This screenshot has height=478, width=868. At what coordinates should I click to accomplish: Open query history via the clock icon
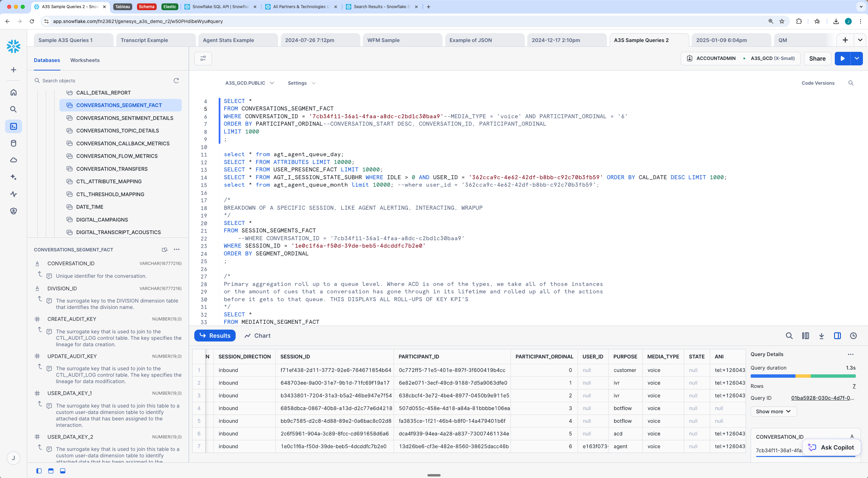tap(854, 335)
